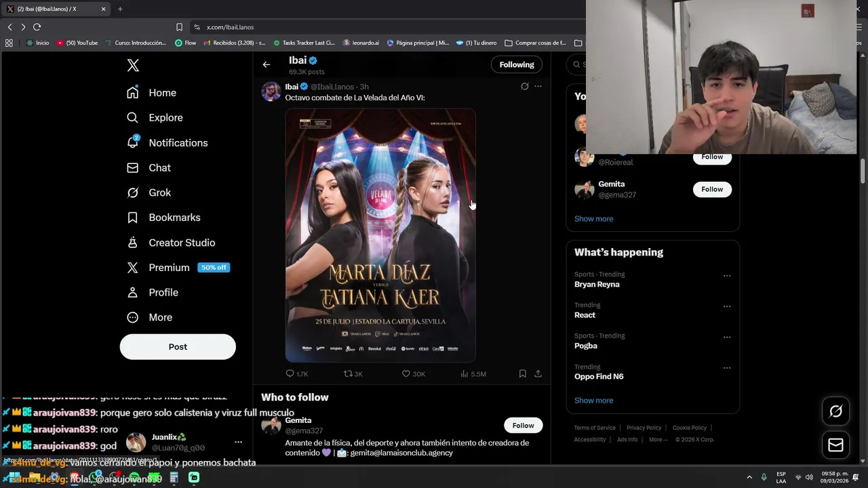Reply to the post with 1.7K comments
The width and height of the screenshot is (868, 488).
point(296,374)
